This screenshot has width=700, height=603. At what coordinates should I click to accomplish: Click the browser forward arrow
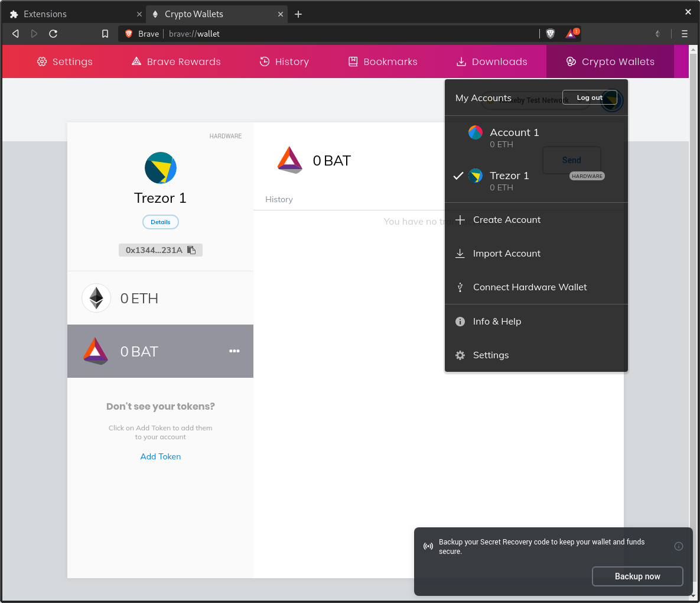[34, 34]
